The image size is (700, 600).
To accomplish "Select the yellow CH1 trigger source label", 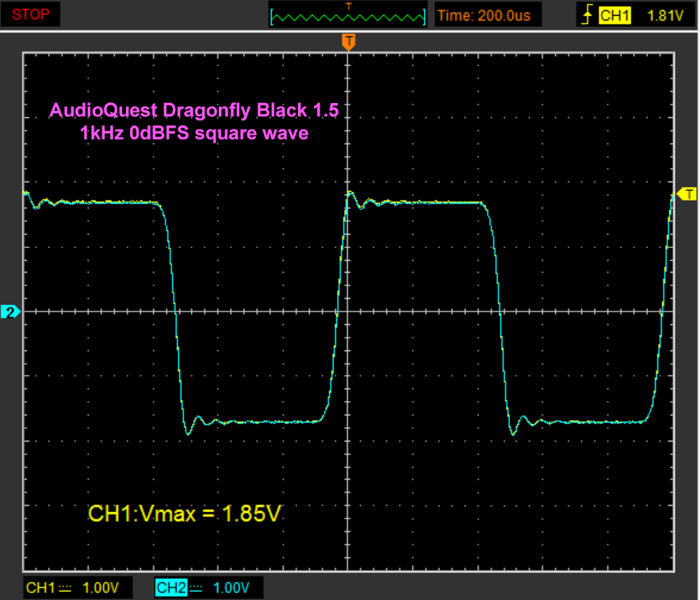I will click(614, 16).
